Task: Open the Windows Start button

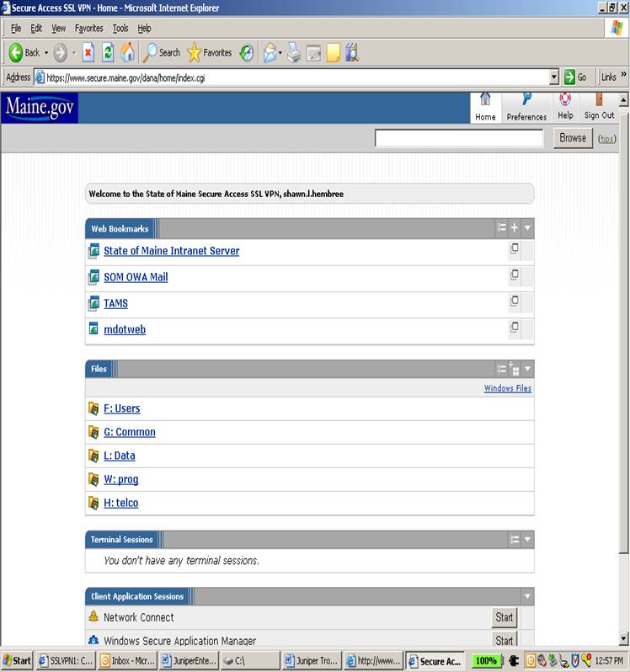Action: point(17,661)
